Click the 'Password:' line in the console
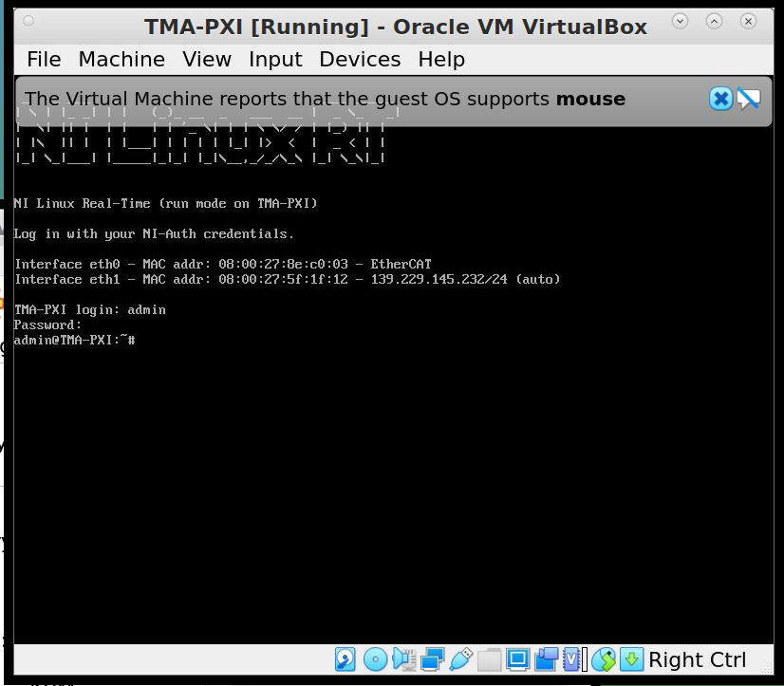The height and width of the screenshot is (686, 784). point(47,325)
